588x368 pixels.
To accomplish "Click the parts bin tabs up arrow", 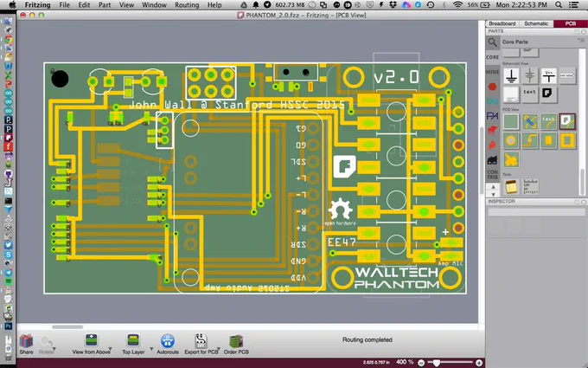I will point(493,187).
